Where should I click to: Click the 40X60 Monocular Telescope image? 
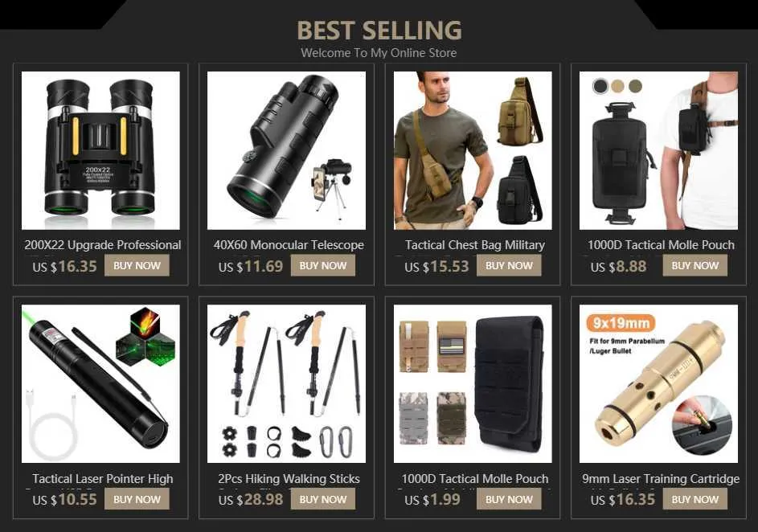286,150
